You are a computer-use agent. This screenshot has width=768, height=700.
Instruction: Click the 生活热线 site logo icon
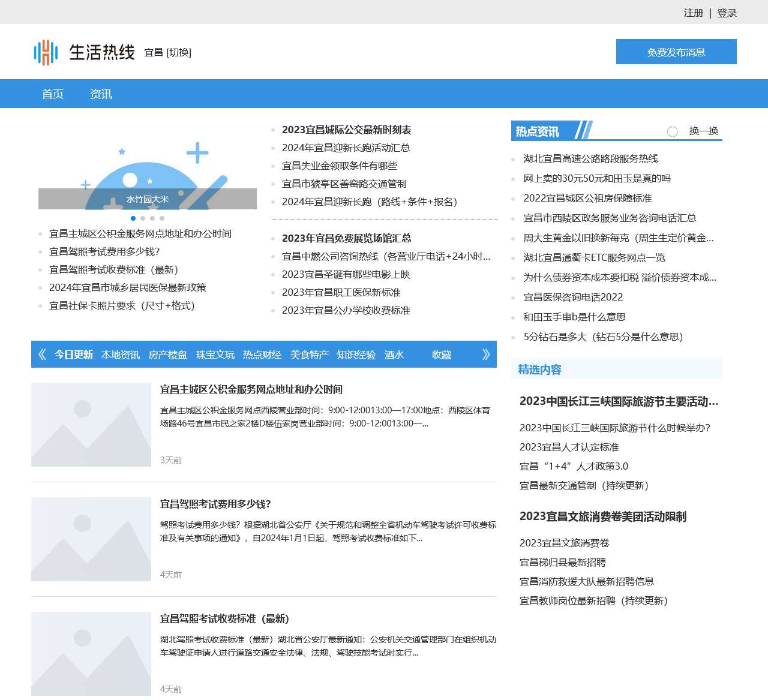pyautogui.click(x=46, y=52)
